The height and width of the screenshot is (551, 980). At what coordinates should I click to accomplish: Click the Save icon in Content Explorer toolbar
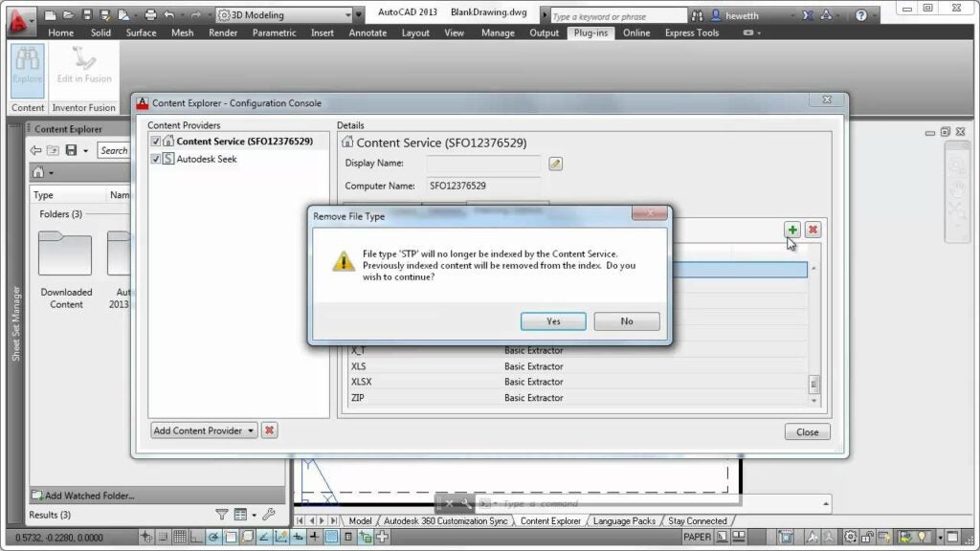click(71, 150)
